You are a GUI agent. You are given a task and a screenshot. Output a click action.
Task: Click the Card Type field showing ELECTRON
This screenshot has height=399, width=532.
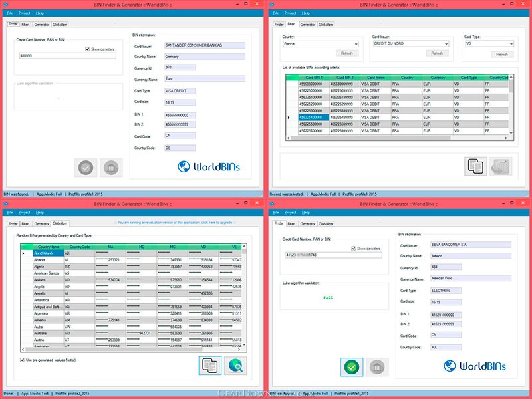point(446,291)
